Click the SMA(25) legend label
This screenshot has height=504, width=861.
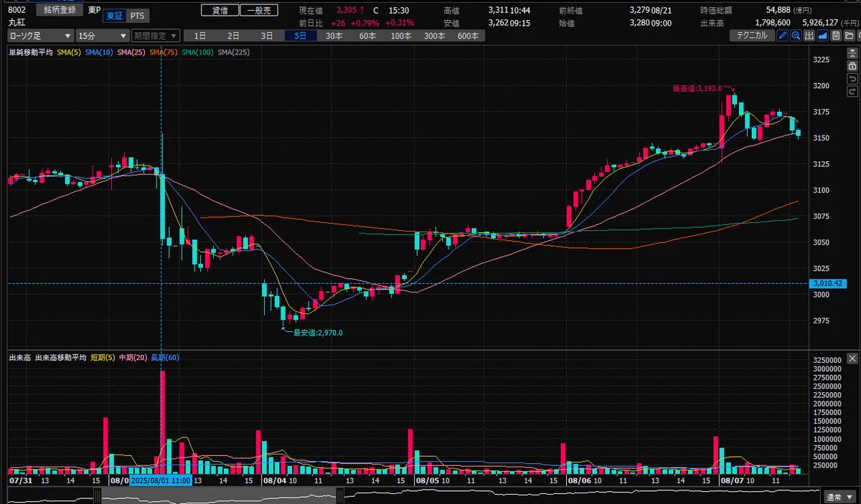(x=131, y=52)
